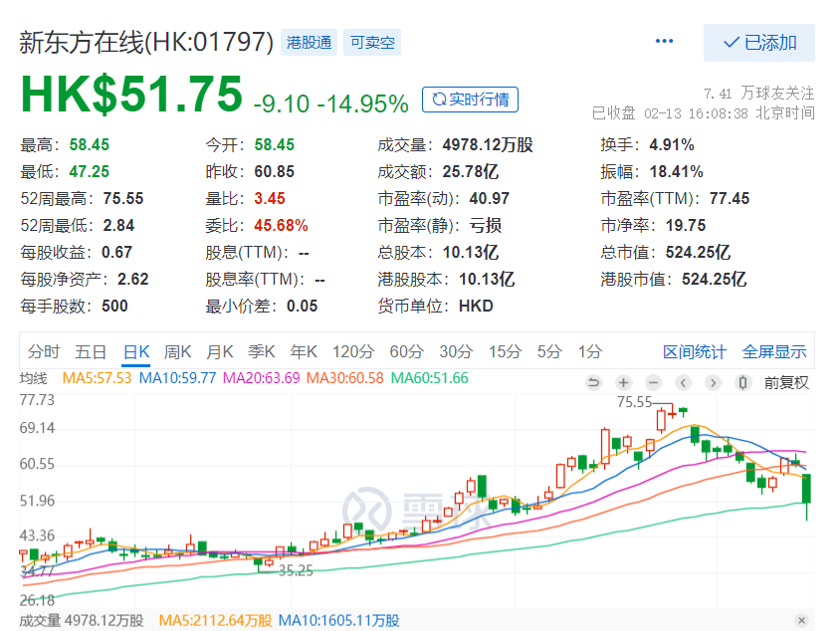Click the chart reset/undo arrow icon
This screenshot has height=631, width=840.
(593, 382)
